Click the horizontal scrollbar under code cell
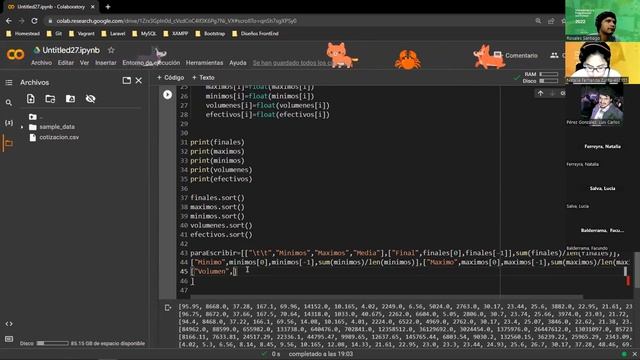The height and width of the screenshot is (360, 640). (x=387, y=297)
